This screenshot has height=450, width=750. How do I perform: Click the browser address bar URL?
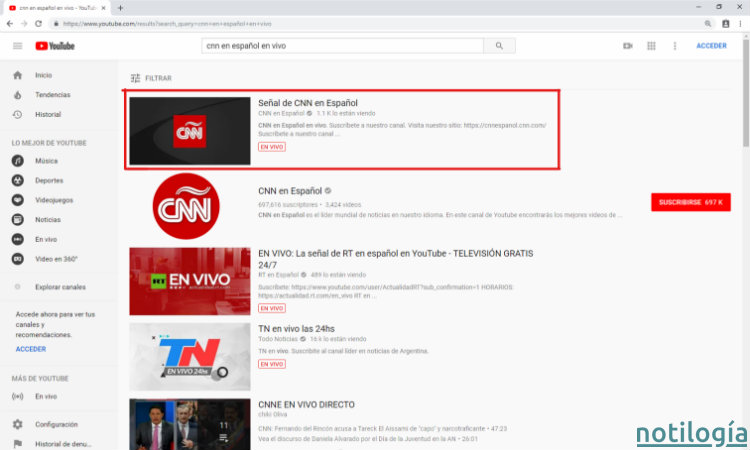(167, 23)
